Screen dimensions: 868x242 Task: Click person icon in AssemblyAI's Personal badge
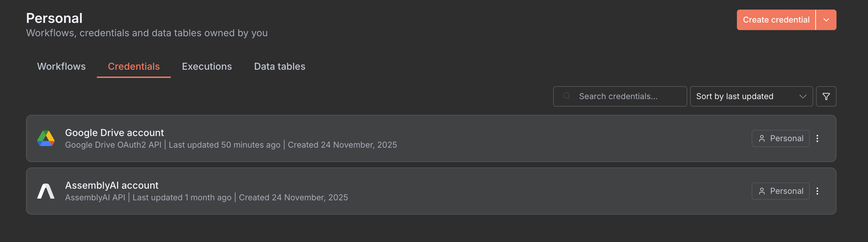coord(762,191)
